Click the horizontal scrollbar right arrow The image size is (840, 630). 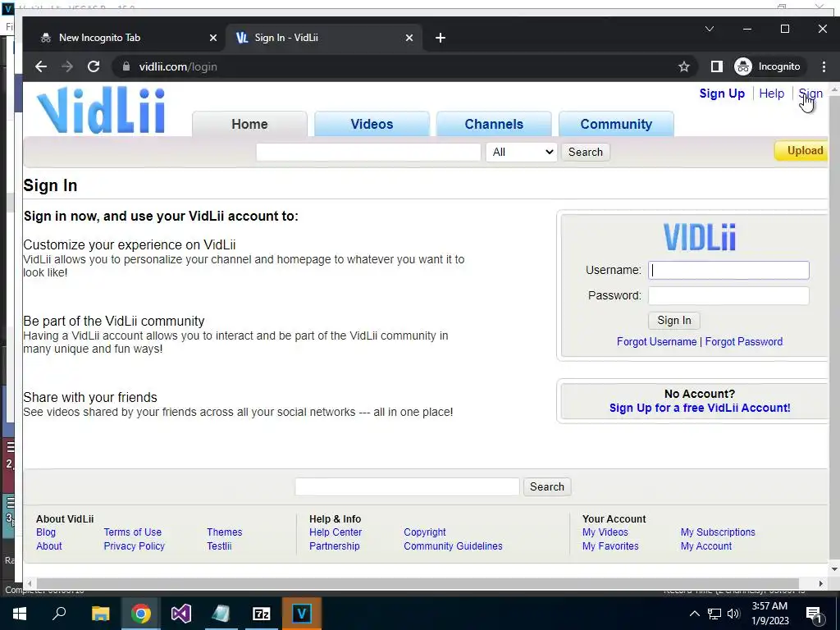pos(820,583)
